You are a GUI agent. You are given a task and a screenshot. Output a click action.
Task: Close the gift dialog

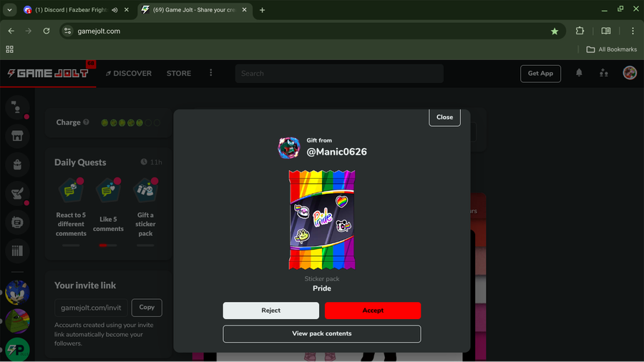pos(444,117)
